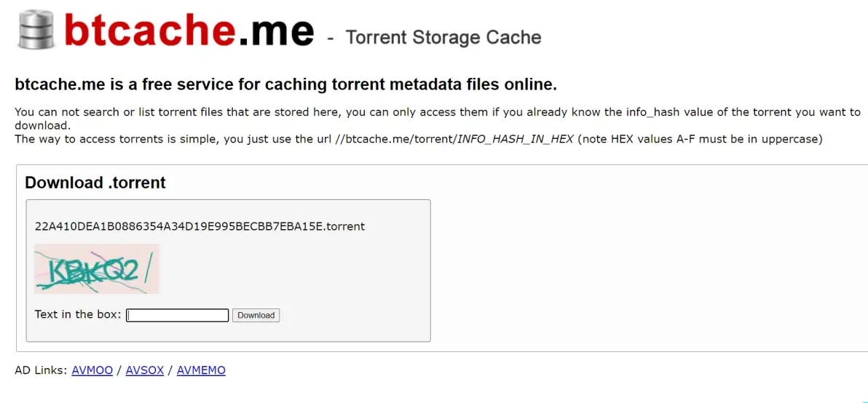Click the Torrent Storage Cache tagline
The width and height of the screenshot is (868, 403).
pyautogui.click(x=443, y=37)
